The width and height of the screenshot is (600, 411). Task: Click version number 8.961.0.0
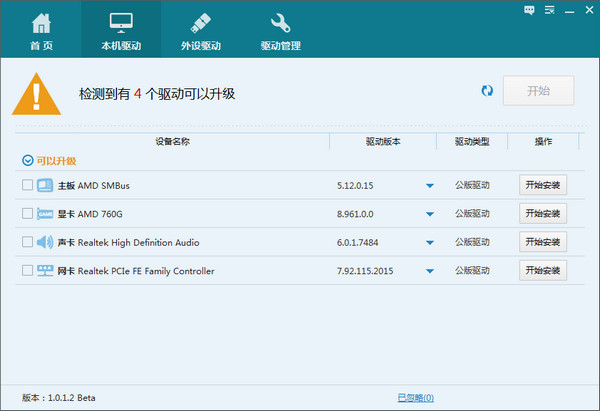355,214
